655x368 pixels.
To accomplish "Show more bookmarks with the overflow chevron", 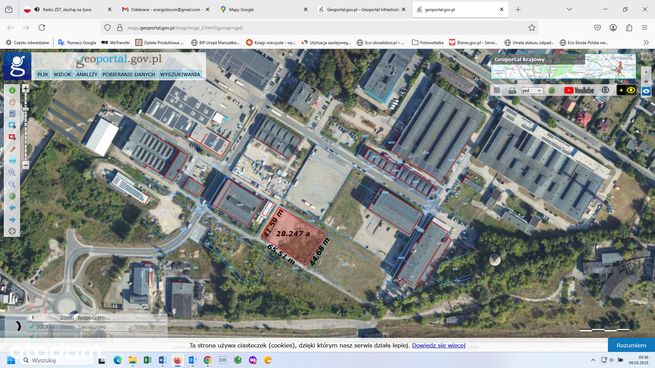I will (x=646, y=42).
